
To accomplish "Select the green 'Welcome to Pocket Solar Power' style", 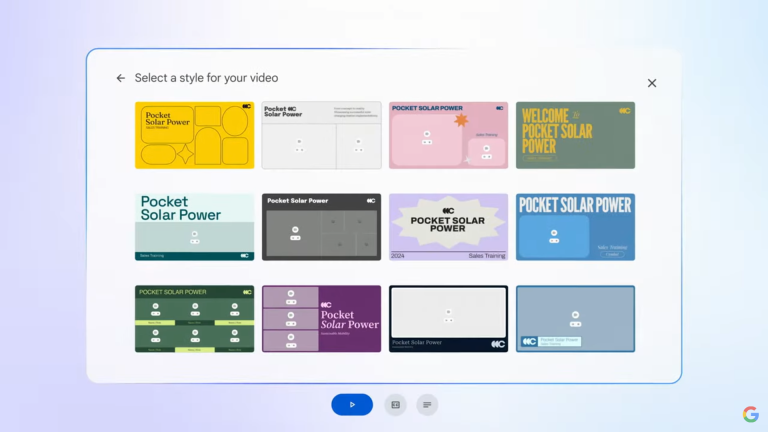I will pyautogui.click(x=576, y=135).
